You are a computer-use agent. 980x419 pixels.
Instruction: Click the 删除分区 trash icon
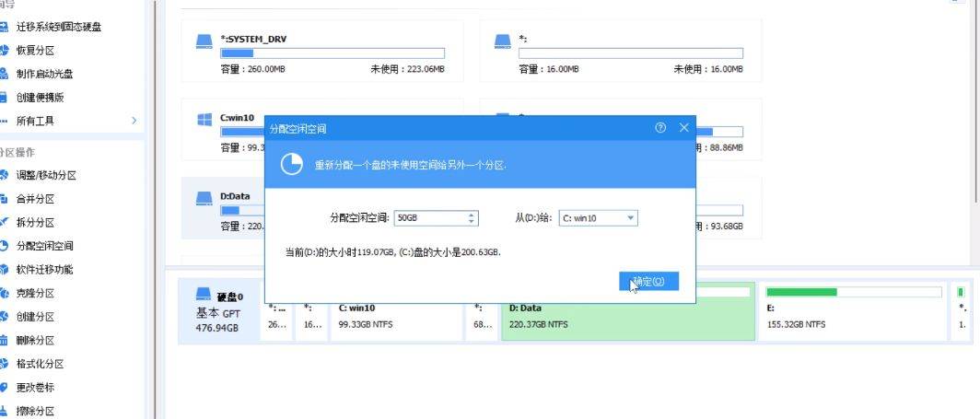tap(5, 340)
